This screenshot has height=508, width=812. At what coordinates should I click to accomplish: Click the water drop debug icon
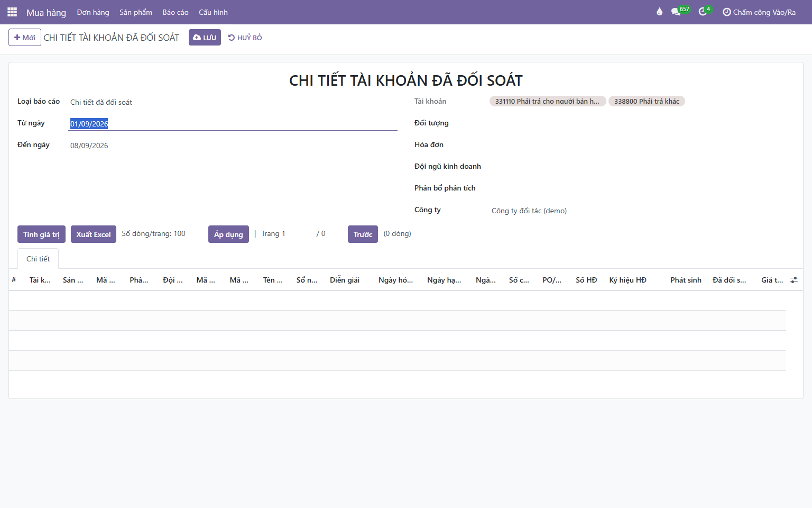[659, 12]
